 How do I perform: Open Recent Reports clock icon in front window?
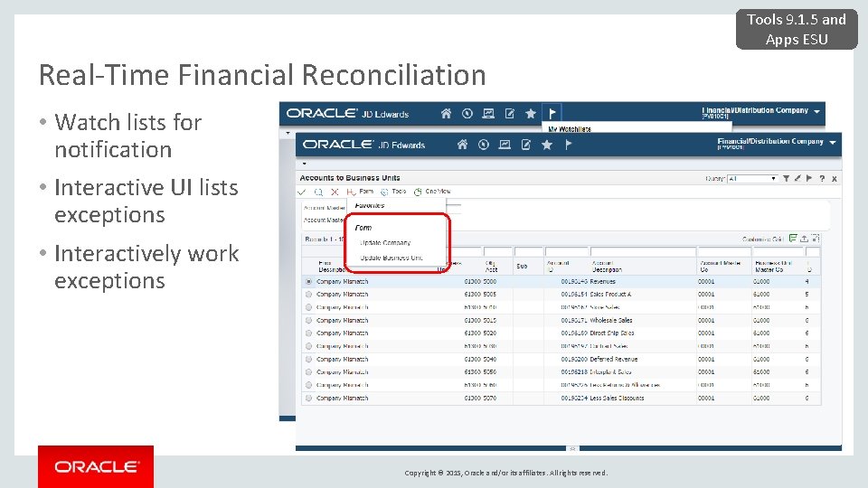point(483,145)
